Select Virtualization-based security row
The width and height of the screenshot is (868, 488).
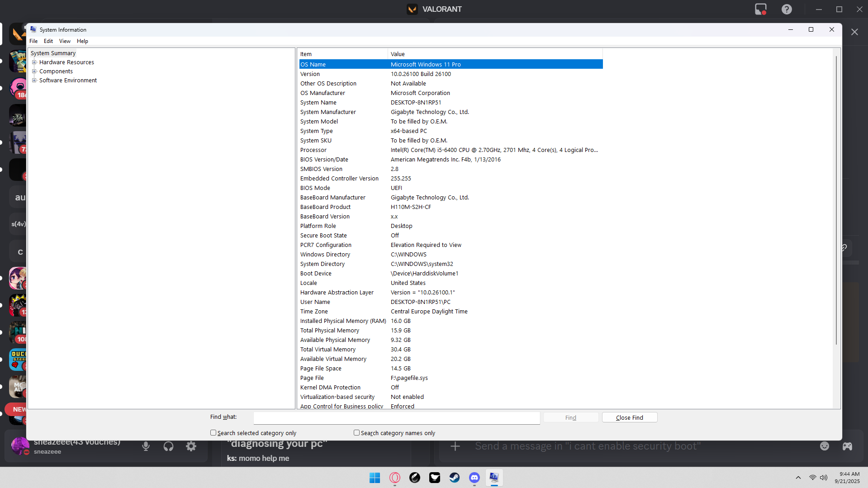tap(451, 397)
